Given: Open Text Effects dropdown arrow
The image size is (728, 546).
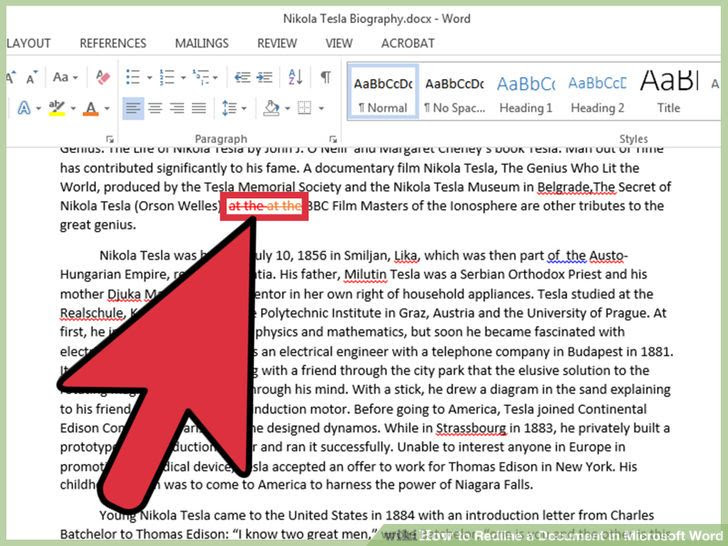Looking at the screenshot, I should (x=39, y=109).
